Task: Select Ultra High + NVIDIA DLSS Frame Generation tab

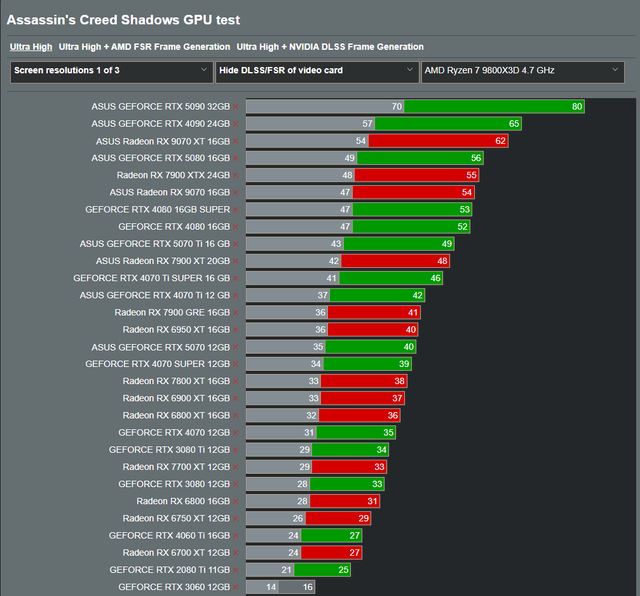Action: tap(330, 47)
